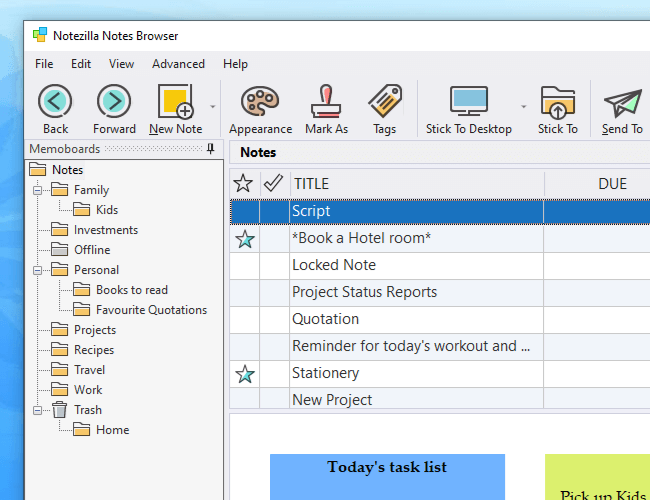Viewport: 650px width, 500px height.
Task: Sort notes by the TITLE column header
Action: point(416,184)
